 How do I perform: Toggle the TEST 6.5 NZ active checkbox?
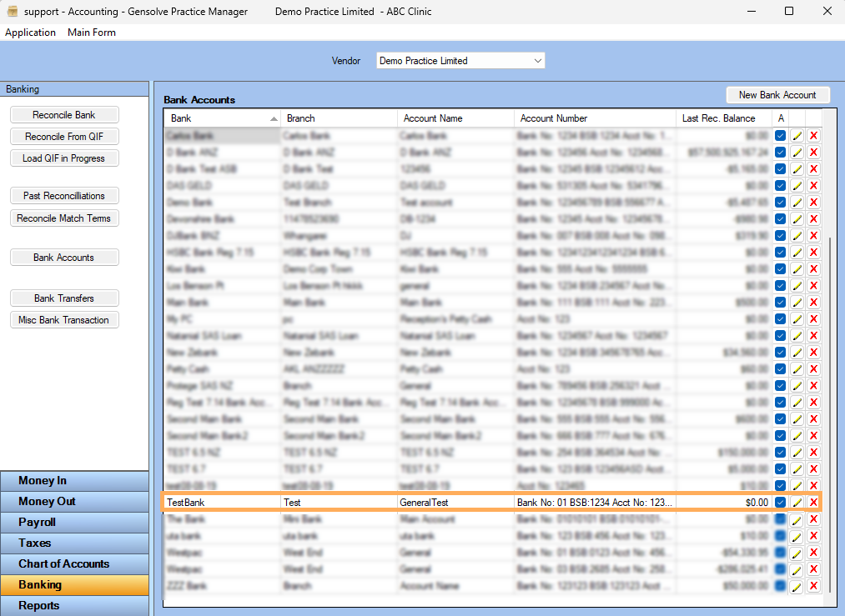(780, 453)
